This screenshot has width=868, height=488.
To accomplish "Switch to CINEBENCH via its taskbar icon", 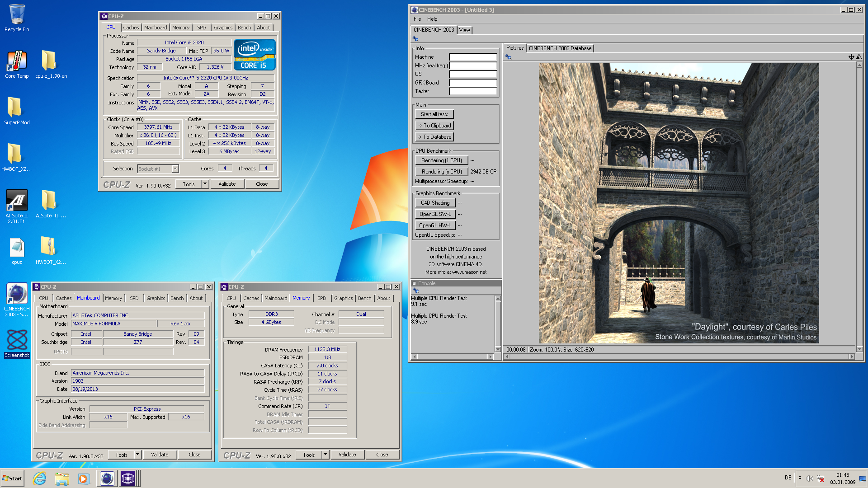I will coord(107,479).
